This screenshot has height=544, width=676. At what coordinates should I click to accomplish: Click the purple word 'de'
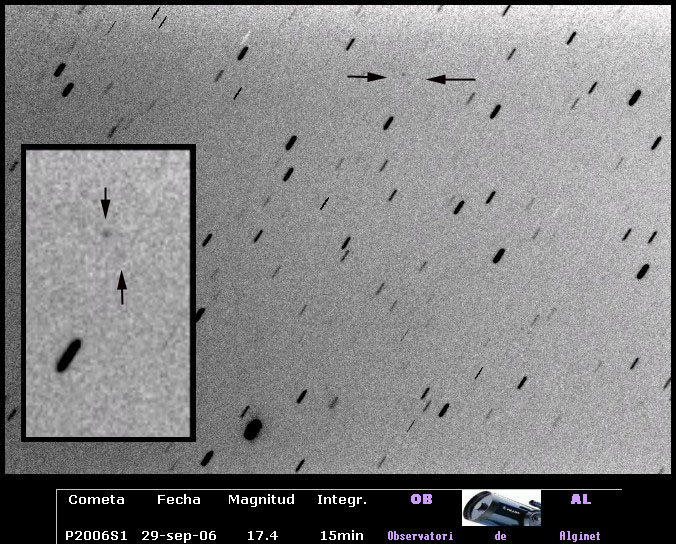coord(500,536)
